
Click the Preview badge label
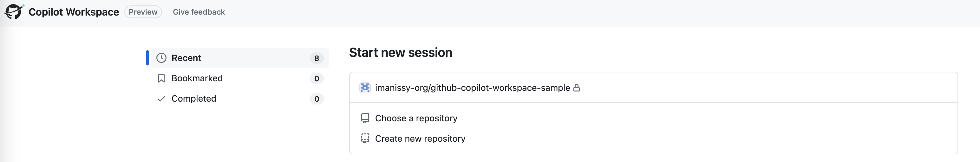pos(143,12)
